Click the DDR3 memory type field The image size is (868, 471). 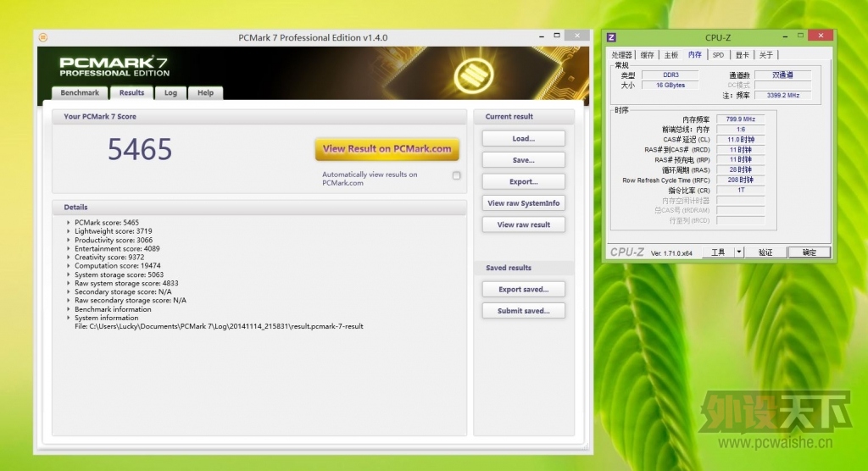(x=670, y=75)
